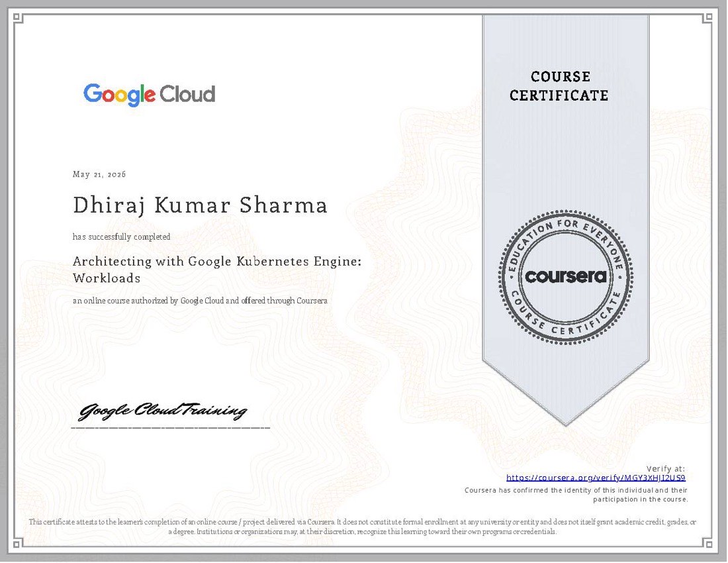
Task: Click the word 'Workloads' in course title
Action: coord(107,278)
